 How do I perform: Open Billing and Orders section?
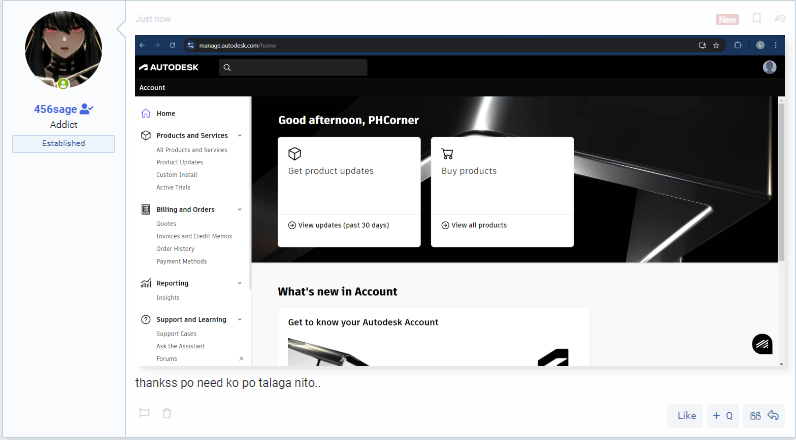(185, 209)
